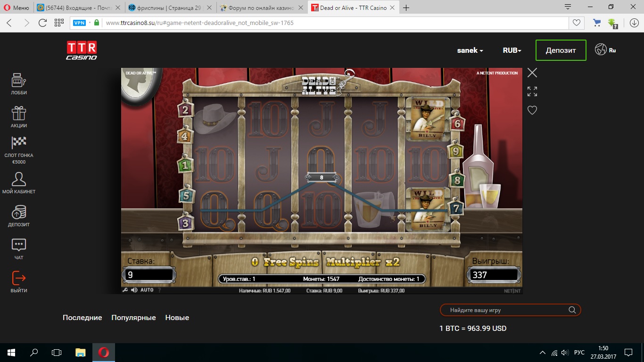Show hidden system tray icons

[x=543, y=353]
